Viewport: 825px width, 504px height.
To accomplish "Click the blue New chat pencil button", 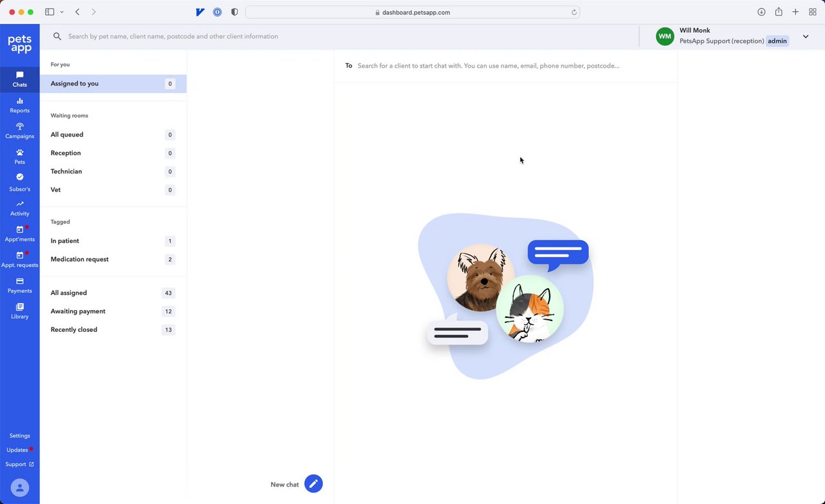I will tap(313, 484).
